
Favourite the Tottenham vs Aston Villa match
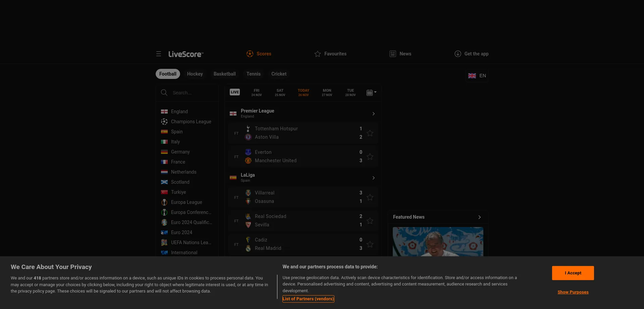(370, 133)
